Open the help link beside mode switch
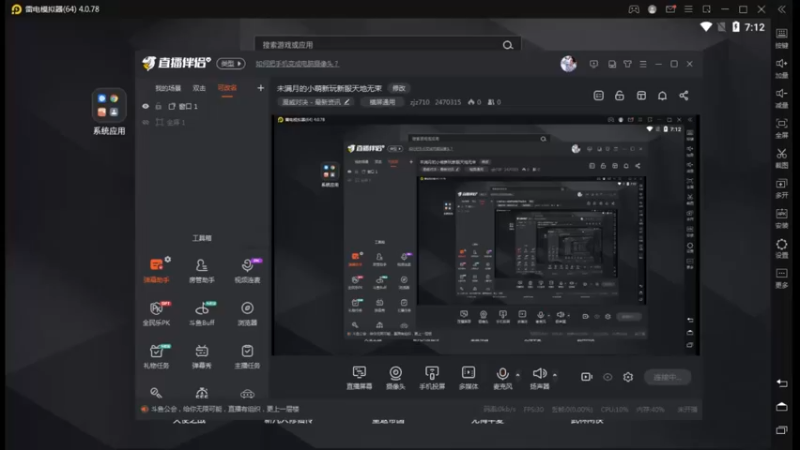 coord(297,64)
